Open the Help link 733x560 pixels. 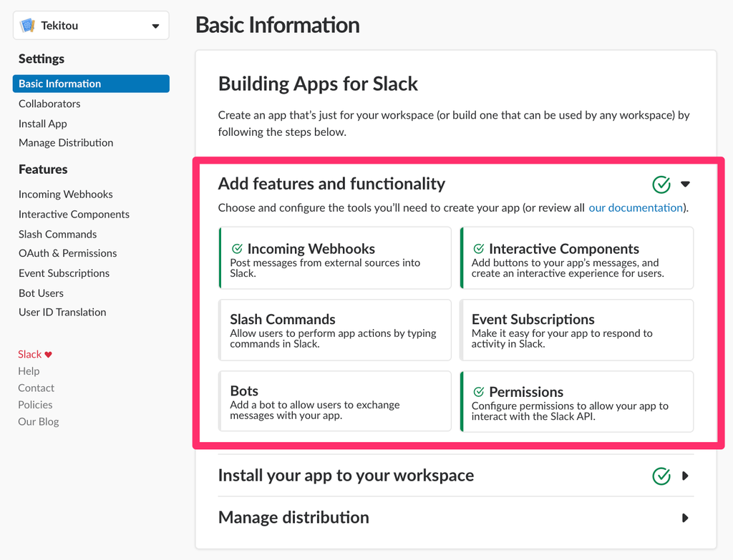pos(29,371)
